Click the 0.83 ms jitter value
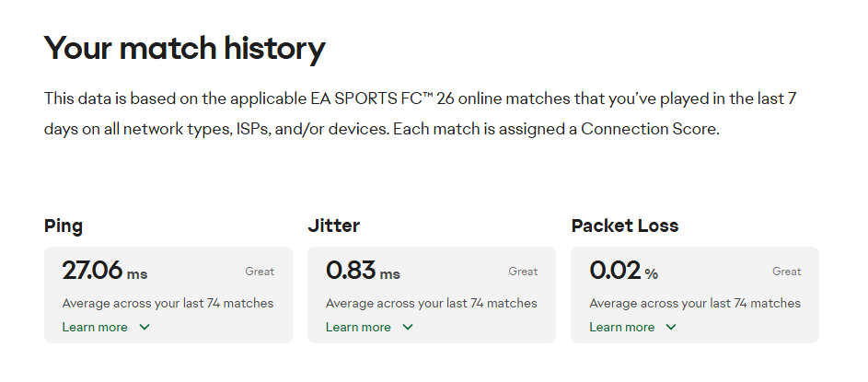Image resolution: width=868 pixels, height=382 pixels. 363,271
